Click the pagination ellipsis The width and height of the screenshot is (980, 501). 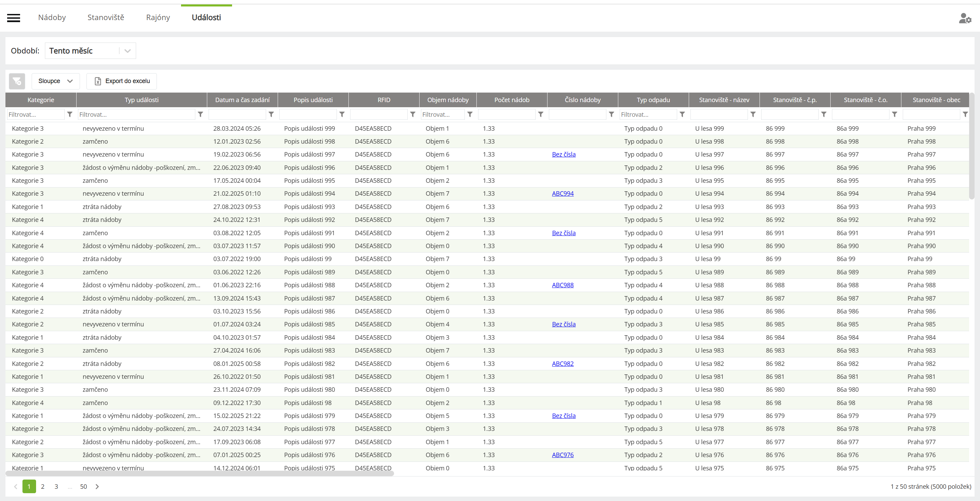[x=70, y=487]
